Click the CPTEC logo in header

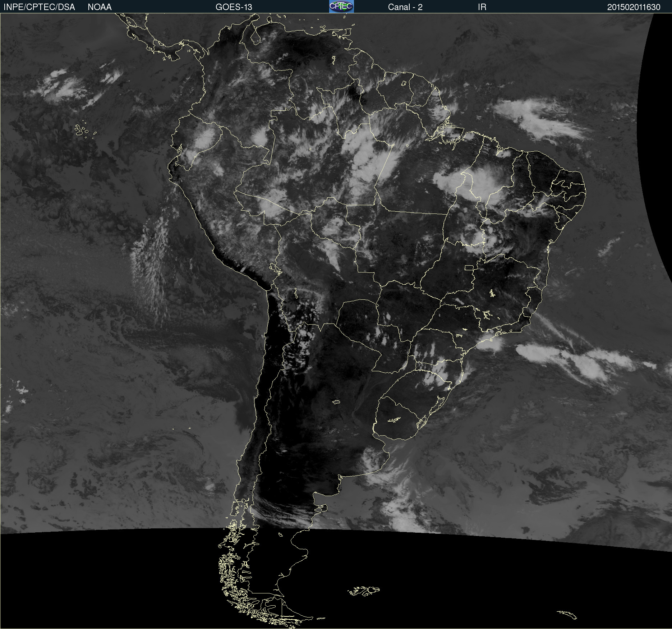(341, 6)
